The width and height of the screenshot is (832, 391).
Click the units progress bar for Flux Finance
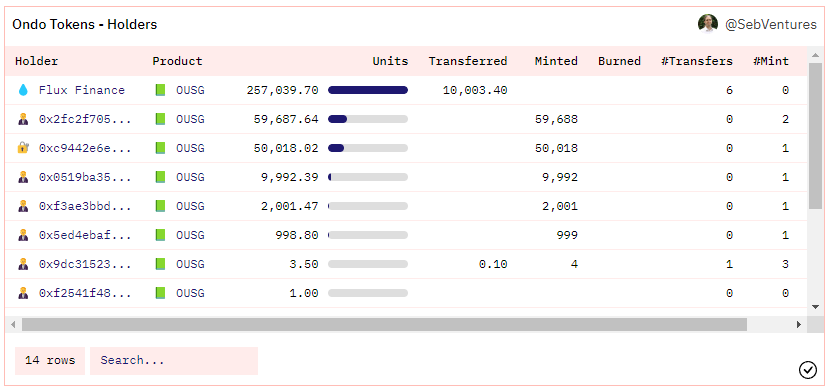click(x=368, y=90)
